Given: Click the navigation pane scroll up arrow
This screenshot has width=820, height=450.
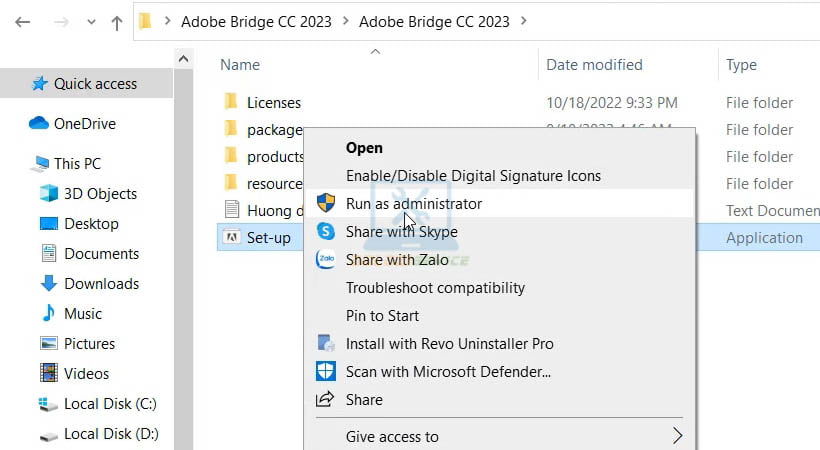Looking at the screenshot, I should pyautogui.click(x=184, y=60).
